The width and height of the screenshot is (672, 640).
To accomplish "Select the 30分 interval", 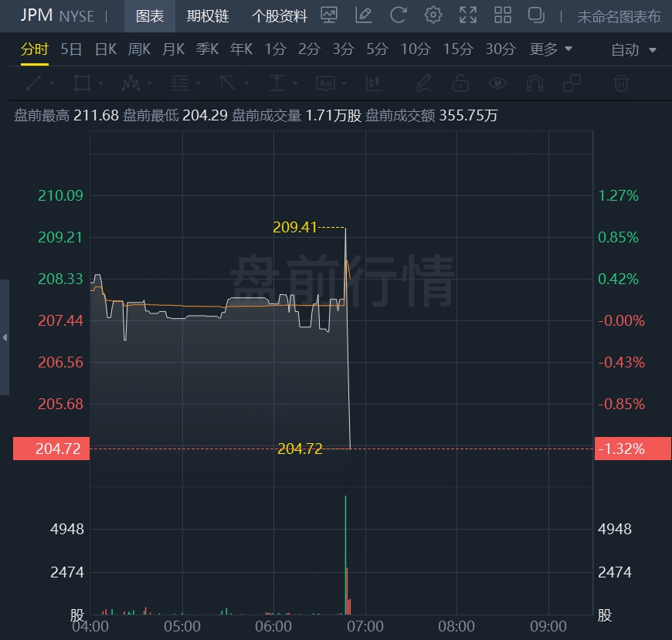I will (501, 49).
